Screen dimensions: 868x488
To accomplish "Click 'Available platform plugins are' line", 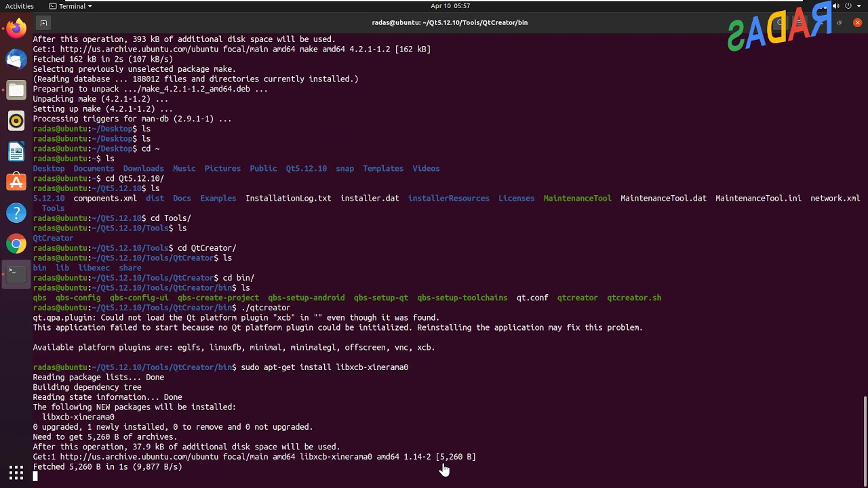I will coord(234,347).
